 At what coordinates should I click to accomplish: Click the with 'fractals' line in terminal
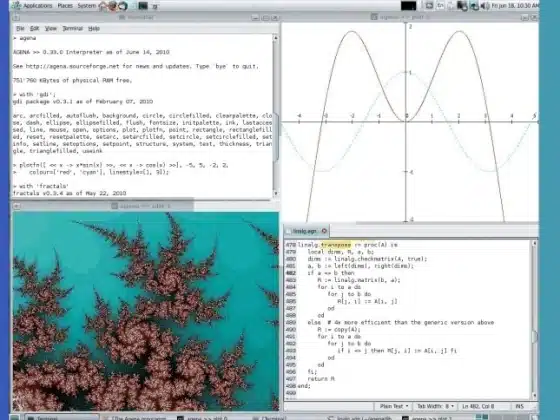pyautogui.click(x=40, y=186)
